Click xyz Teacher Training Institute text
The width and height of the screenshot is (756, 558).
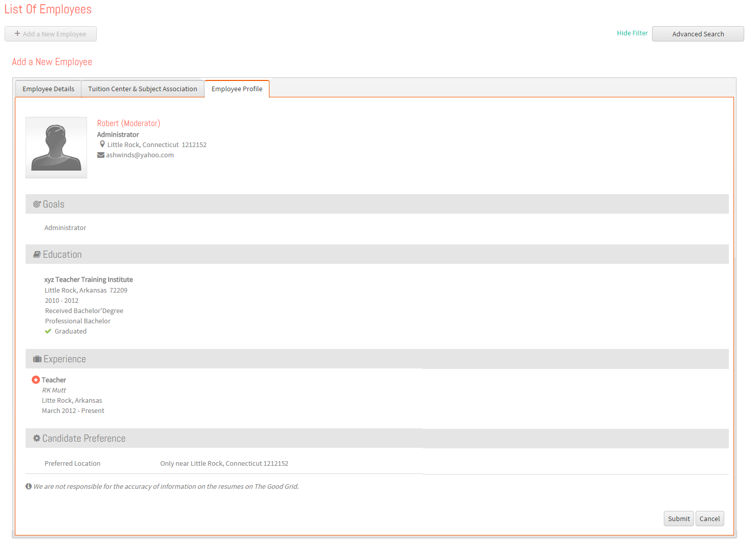click(89, 280)
